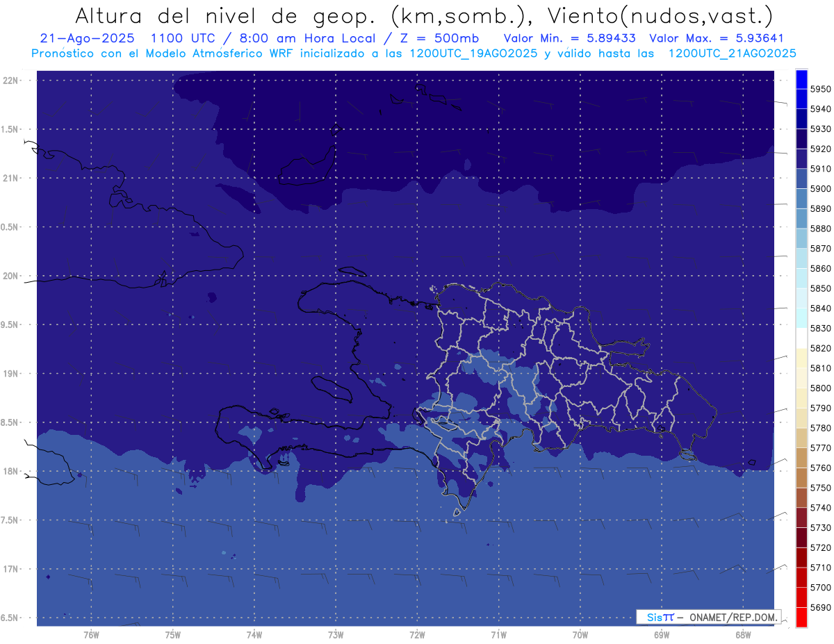Image resolution: width=834 pixels, height=644 pixels.
Task: Click the "76W" longitude axis label
Action: pos(91,635)
